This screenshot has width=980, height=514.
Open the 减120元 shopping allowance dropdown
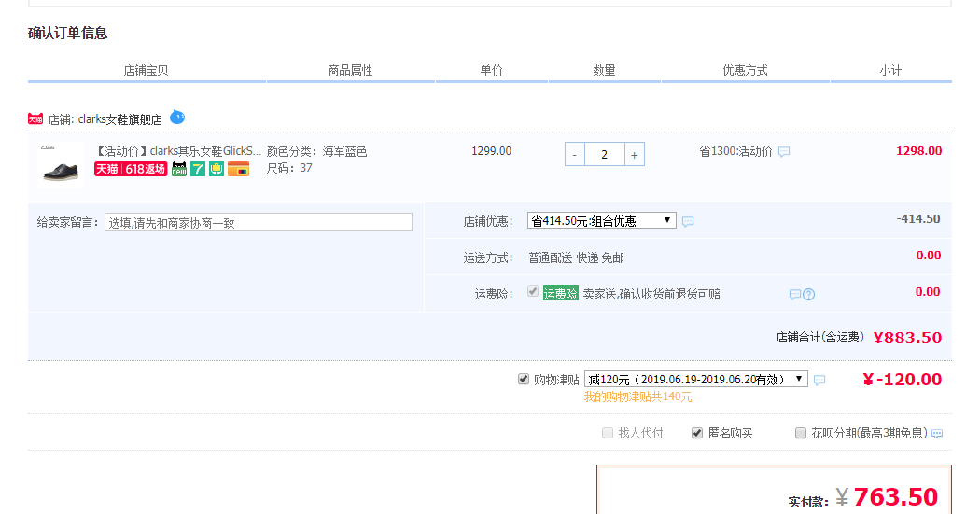coord(695,379)
